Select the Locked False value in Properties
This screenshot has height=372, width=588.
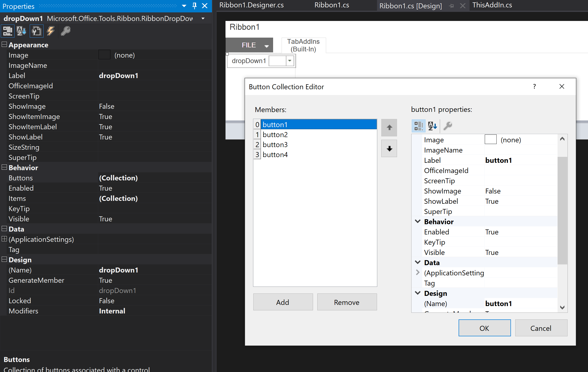[x=107, y=301]
